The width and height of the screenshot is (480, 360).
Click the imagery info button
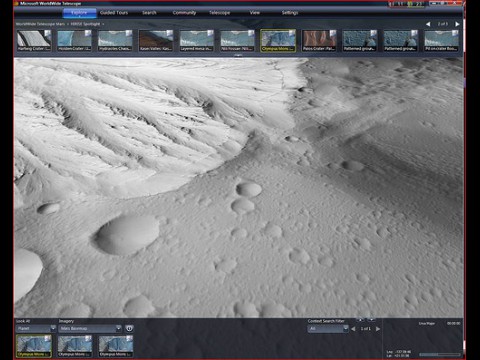click(x=129, y=329)
